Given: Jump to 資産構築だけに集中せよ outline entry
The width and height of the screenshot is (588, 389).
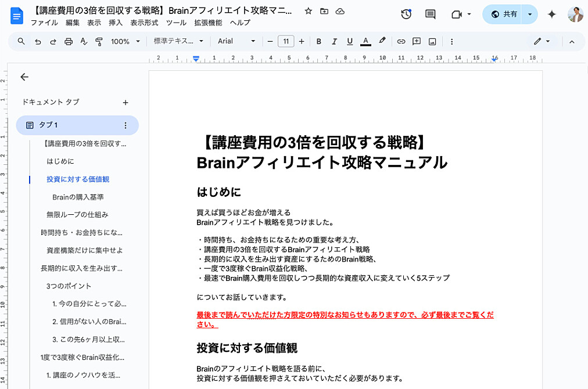Looking at the screenshot, I should click(x=84, y=250).
